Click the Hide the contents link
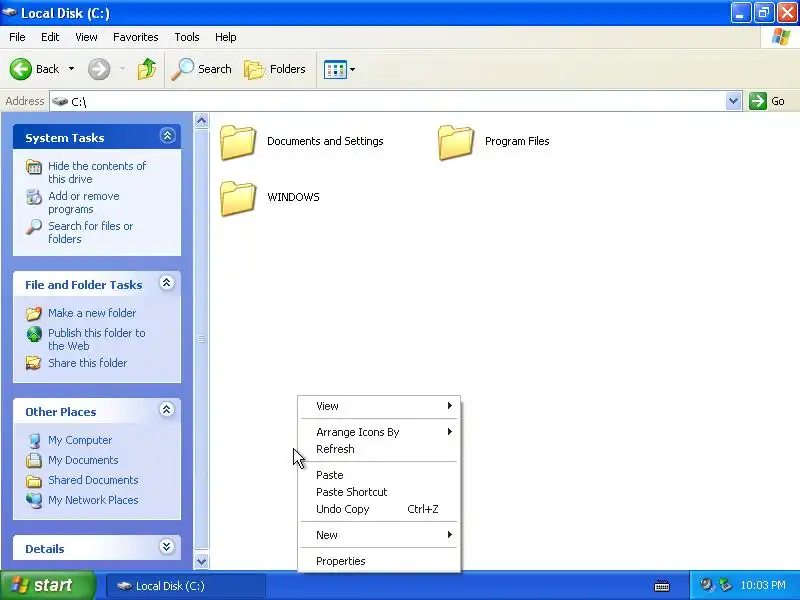800x600 pixels. point(97,172)
